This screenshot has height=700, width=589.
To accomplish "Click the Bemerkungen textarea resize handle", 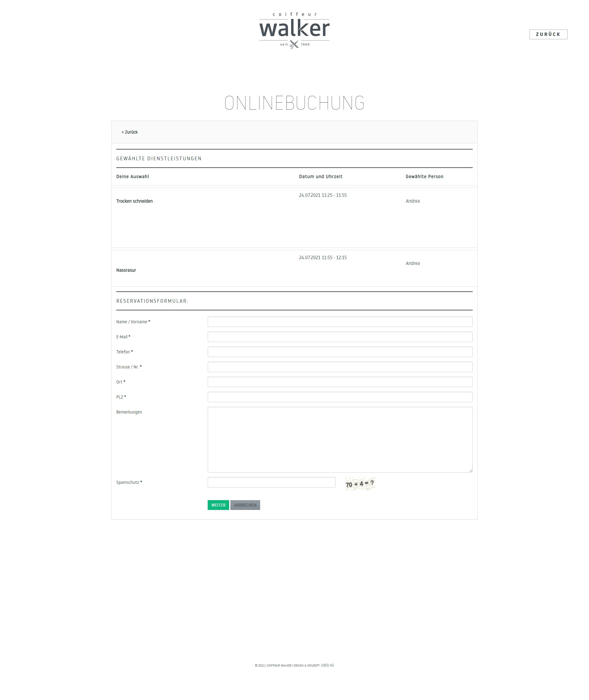I will [x=471, y=470].
